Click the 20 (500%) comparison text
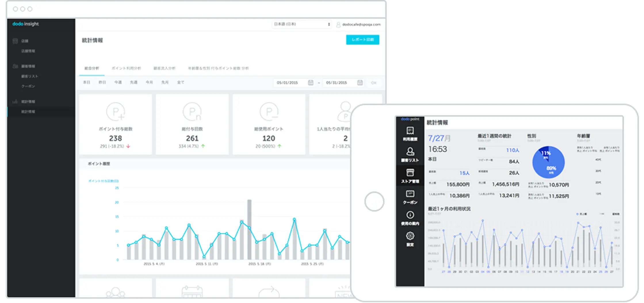 [x=266, y=146]
